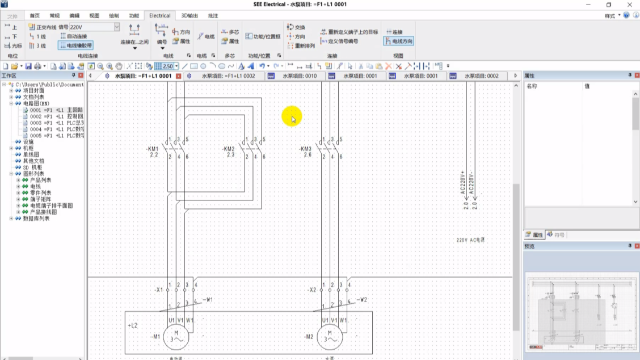This screenshot has height=360, width=640.
Task: Click the red delete X icon
Action: point(389,66)
